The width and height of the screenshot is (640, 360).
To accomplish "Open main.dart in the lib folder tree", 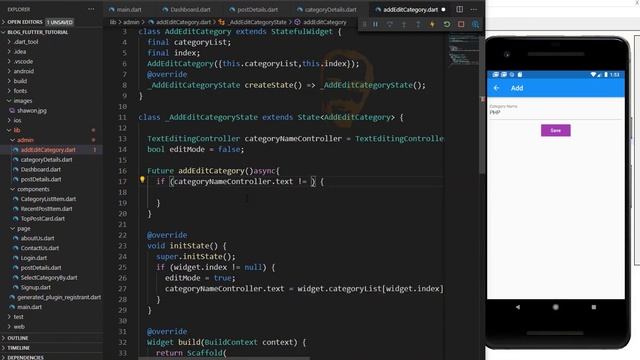I will (29, 307).
